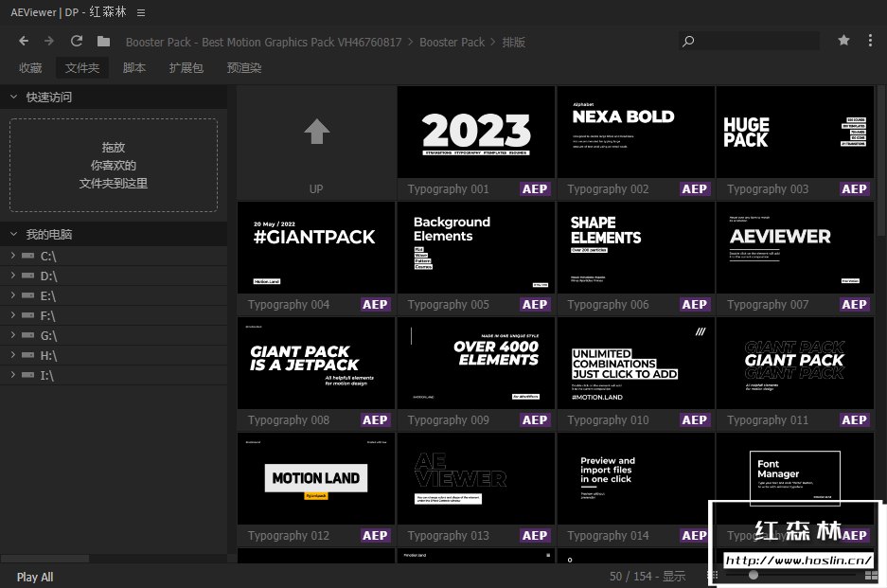Select the 'UNLIMITED COMBINATIONS' thumbnail
This screenshot has width=887, height=588.
point(636,363)
